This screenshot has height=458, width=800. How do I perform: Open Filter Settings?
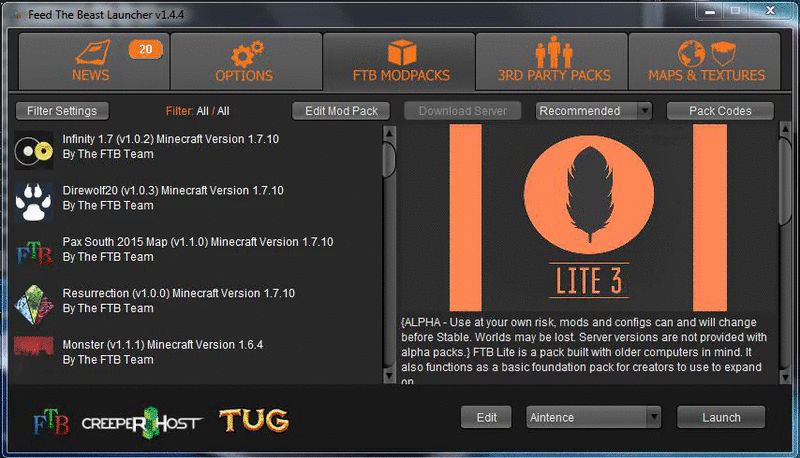pos(62,111)
